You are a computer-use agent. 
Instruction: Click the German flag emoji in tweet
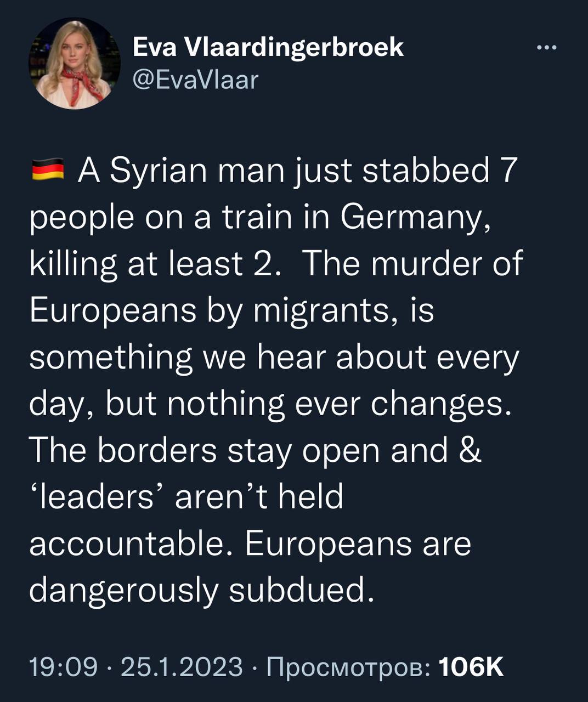[x=48, y=171]
